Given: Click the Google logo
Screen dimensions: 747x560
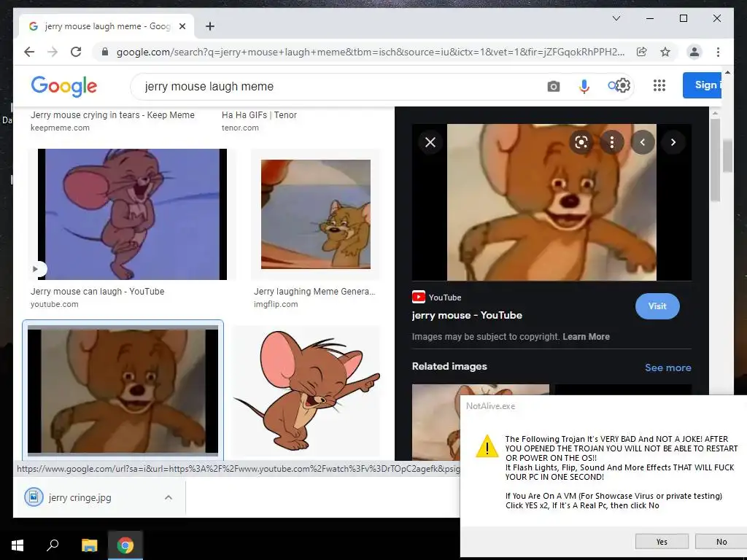Looking at the screenshot, I should (x=64, y=86).
